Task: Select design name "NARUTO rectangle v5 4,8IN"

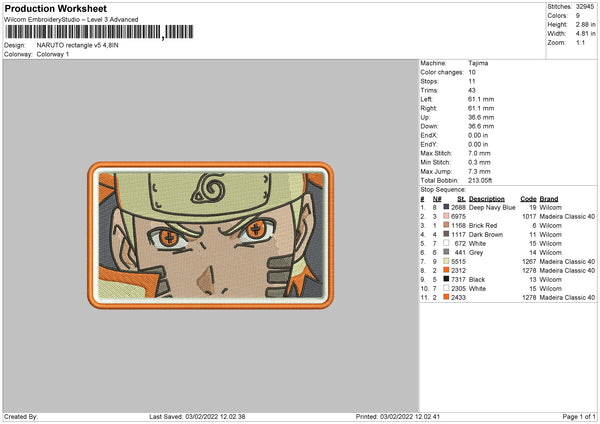Action: point(78,45)
